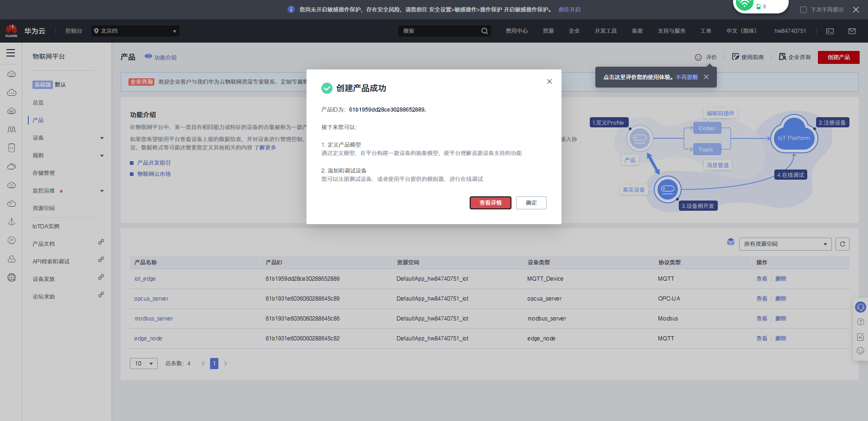Open the CloudShell terminal icon in header

pyautogui.click(x=830, y=31)
